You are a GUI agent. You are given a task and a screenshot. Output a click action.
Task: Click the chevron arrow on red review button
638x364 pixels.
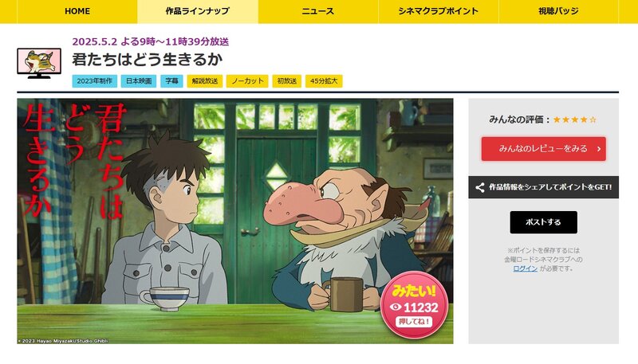pos(599,149)
